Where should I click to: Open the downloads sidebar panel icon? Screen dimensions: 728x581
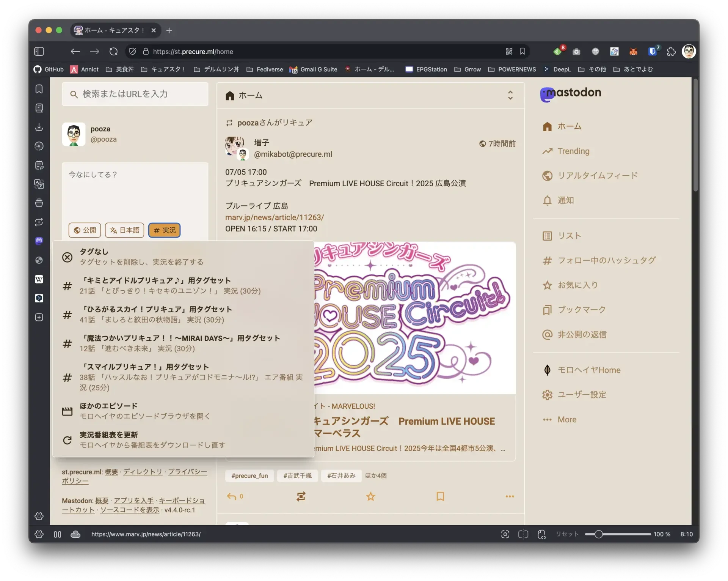pos(39,127)
